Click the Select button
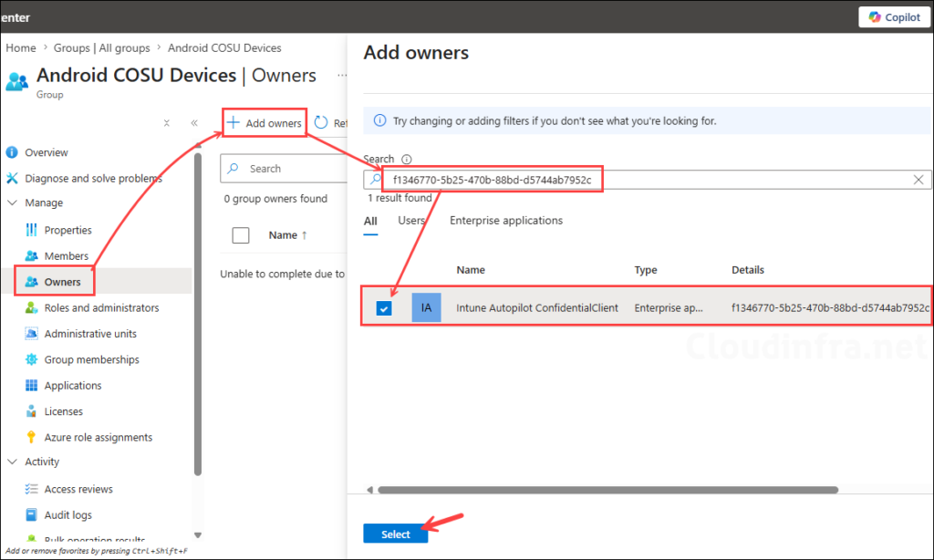The image size is (934, 560). [x=396, y=534]
